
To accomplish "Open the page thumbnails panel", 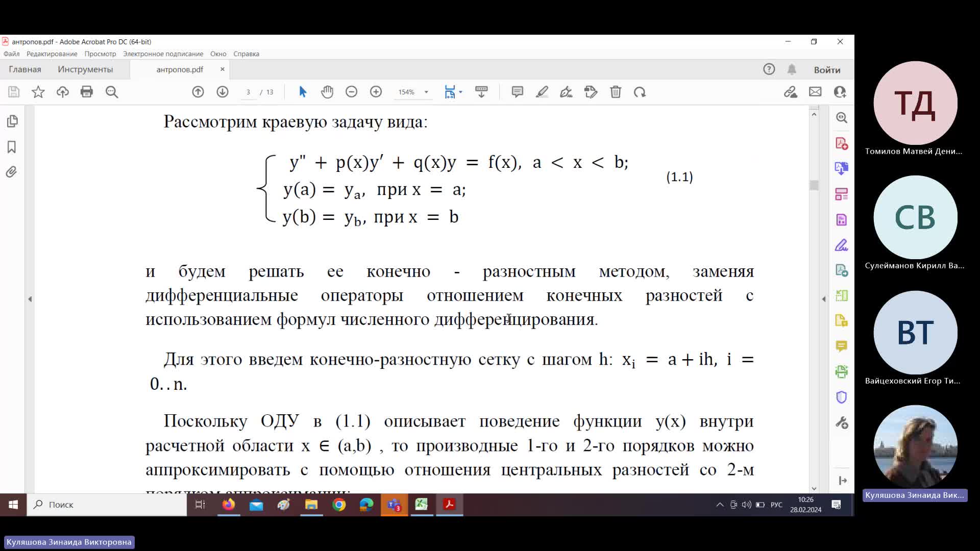I will coord(12,121).
